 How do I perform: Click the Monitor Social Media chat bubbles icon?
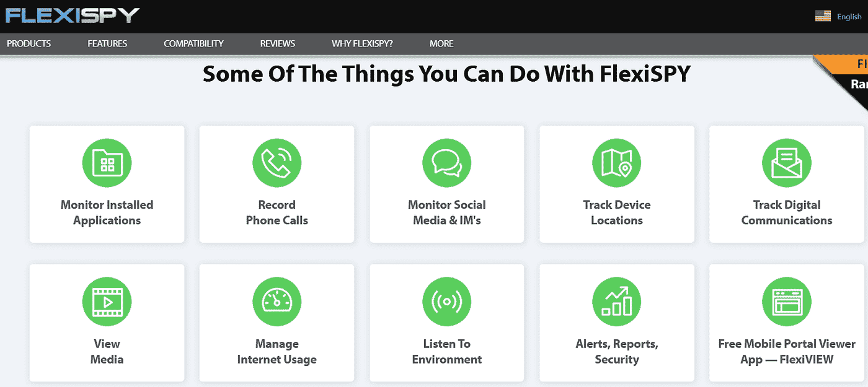447,163
